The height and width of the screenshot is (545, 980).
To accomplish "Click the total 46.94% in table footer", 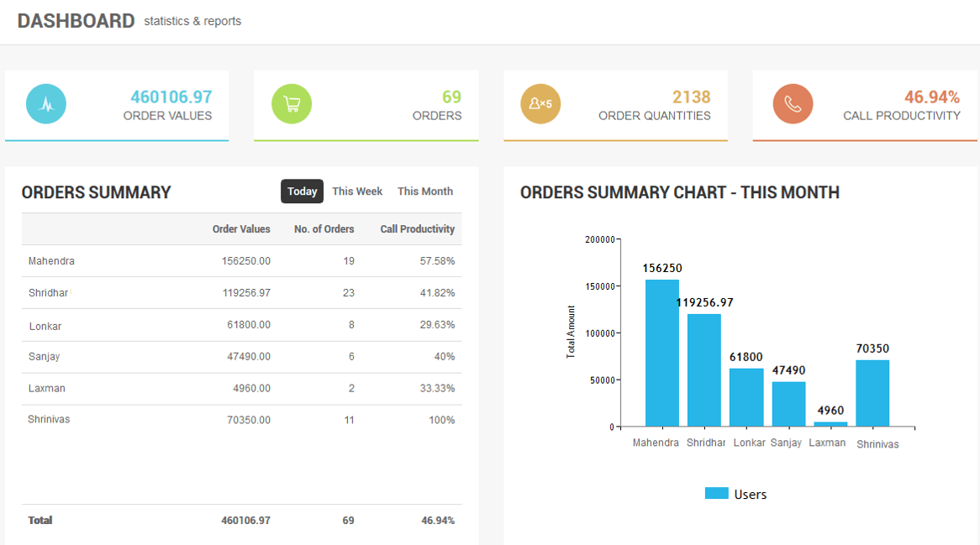I will click(x=438, y=520).
